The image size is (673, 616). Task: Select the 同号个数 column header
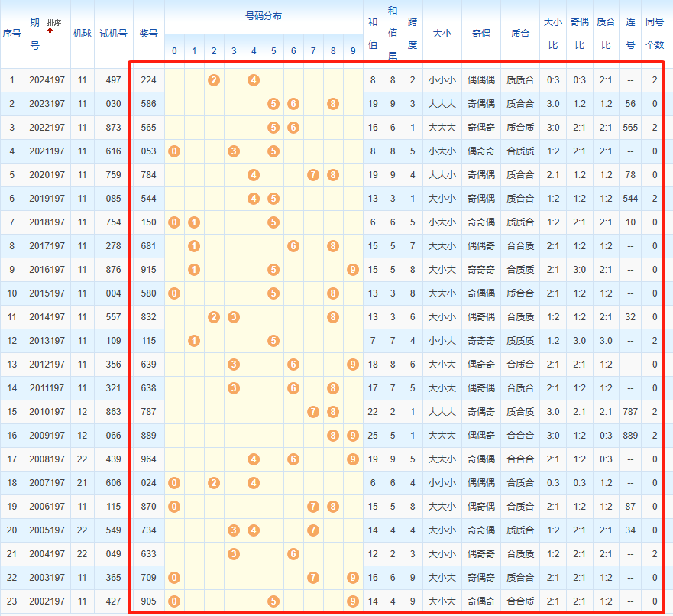click(x=655, y=34)
